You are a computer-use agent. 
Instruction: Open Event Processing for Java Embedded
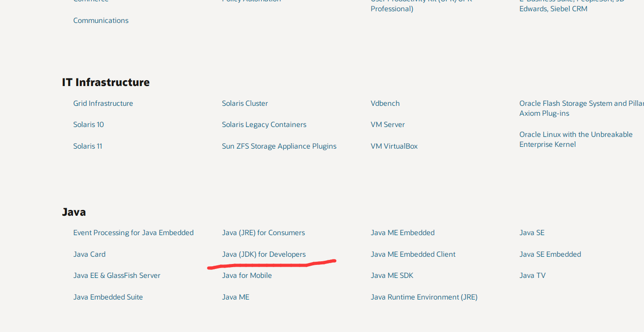coord(133,232)
